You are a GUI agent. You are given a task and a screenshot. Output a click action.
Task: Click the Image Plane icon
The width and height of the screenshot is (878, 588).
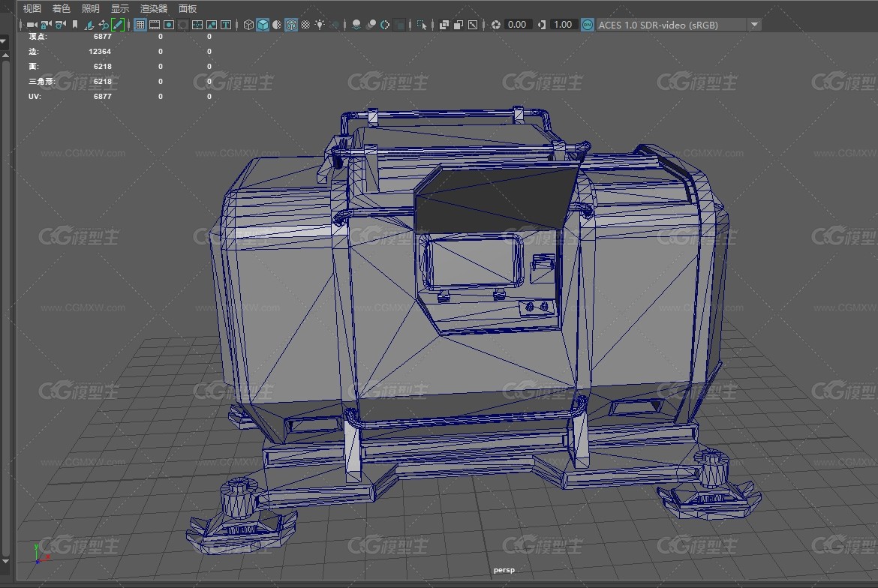tap(89, 25)
